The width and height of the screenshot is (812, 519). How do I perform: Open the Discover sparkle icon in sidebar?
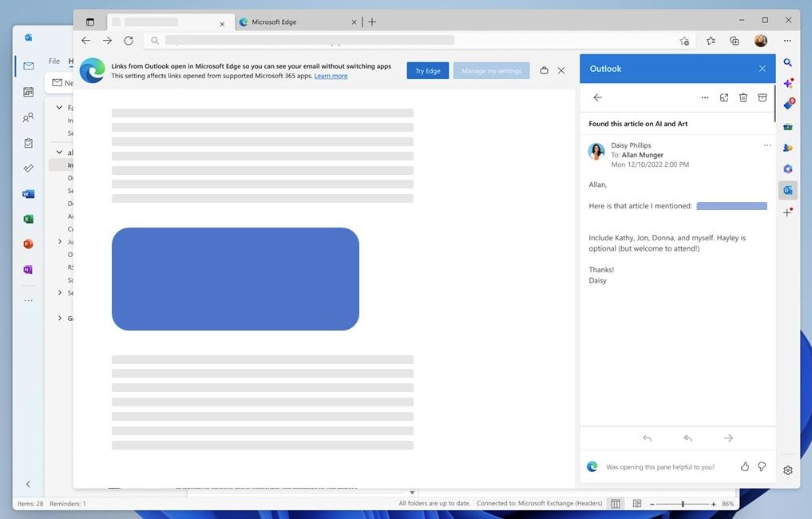point(788,83)
